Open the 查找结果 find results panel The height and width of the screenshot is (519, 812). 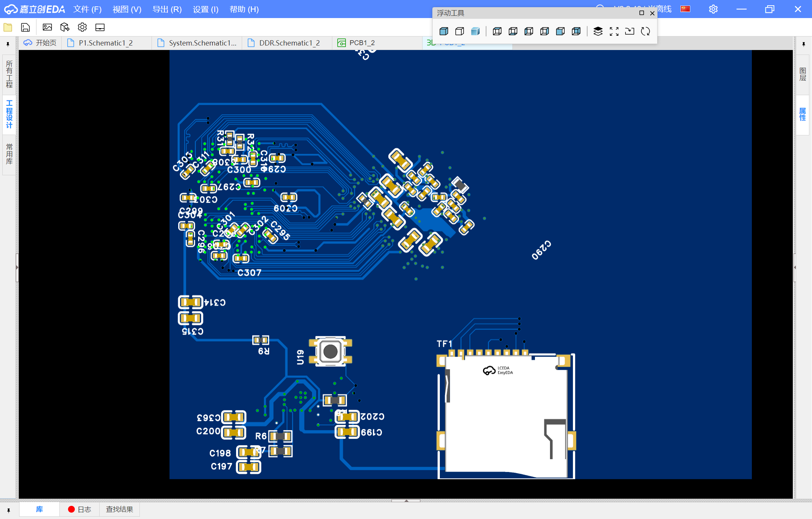coord(120,509)
